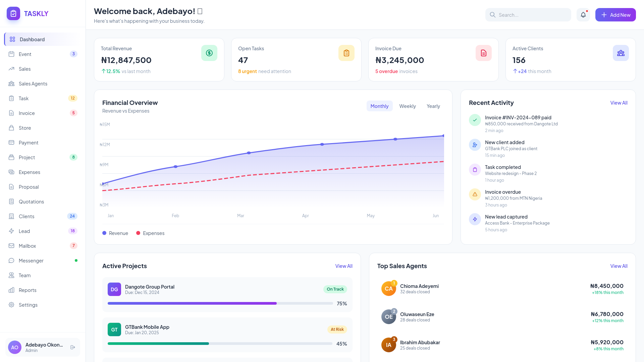Viewport: 644px width, 362px height.
Task: Switch chart to Weekly view
Action: (x=407, y=106)
